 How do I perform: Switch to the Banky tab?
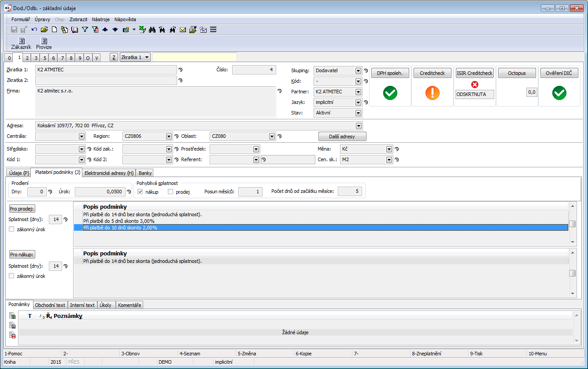coord(145,173)
